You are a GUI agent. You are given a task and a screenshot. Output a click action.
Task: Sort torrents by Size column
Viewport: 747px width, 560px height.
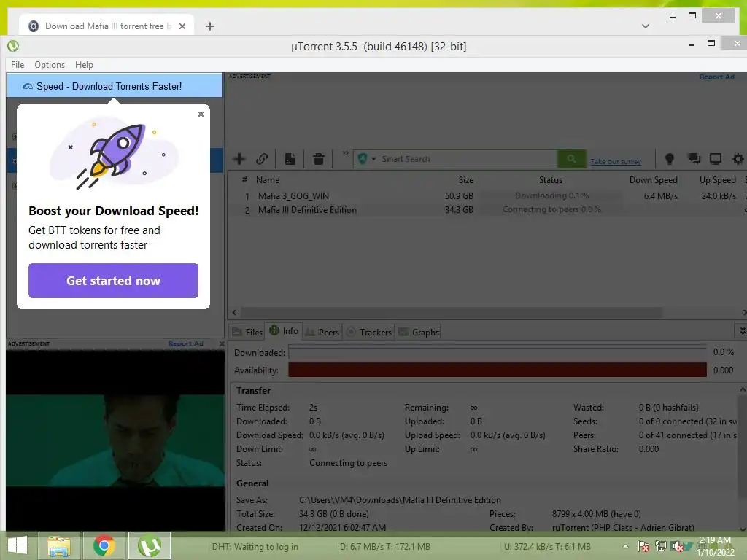pyautogui.click(x=466, y=180)
